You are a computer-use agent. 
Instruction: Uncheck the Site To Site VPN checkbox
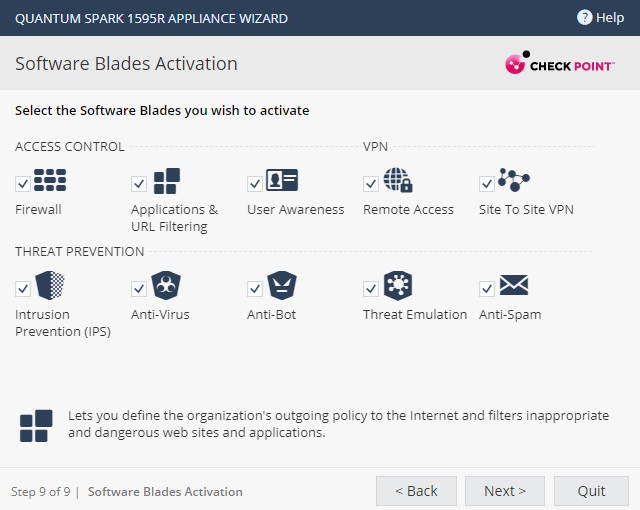coord(487,184)
